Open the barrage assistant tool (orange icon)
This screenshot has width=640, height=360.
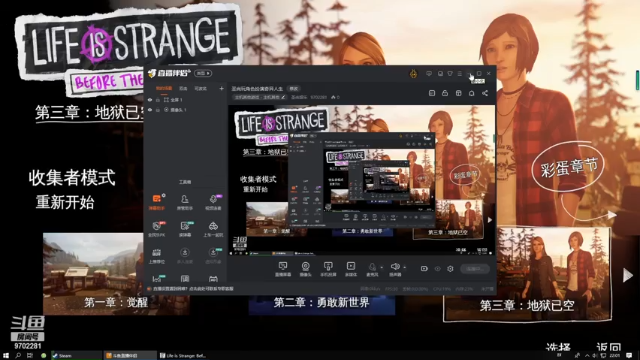point(156,202)
